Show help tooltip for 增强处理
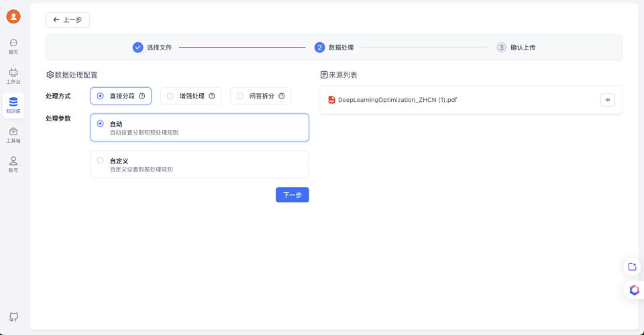The height and width of the screenshot is (335, 644). click(x=212, y=96)
